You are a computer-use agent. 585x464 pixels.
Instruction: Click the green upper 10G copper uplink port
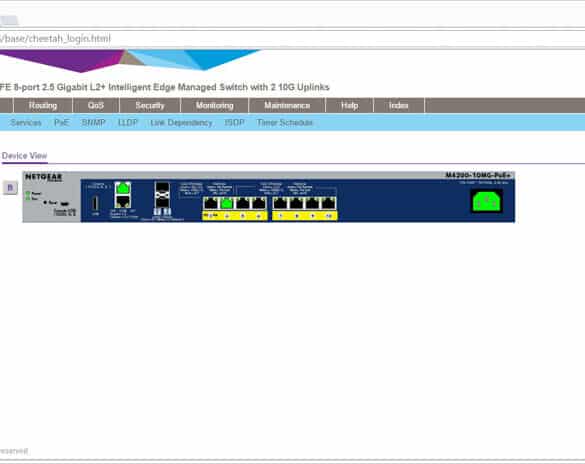coord(122,188)
